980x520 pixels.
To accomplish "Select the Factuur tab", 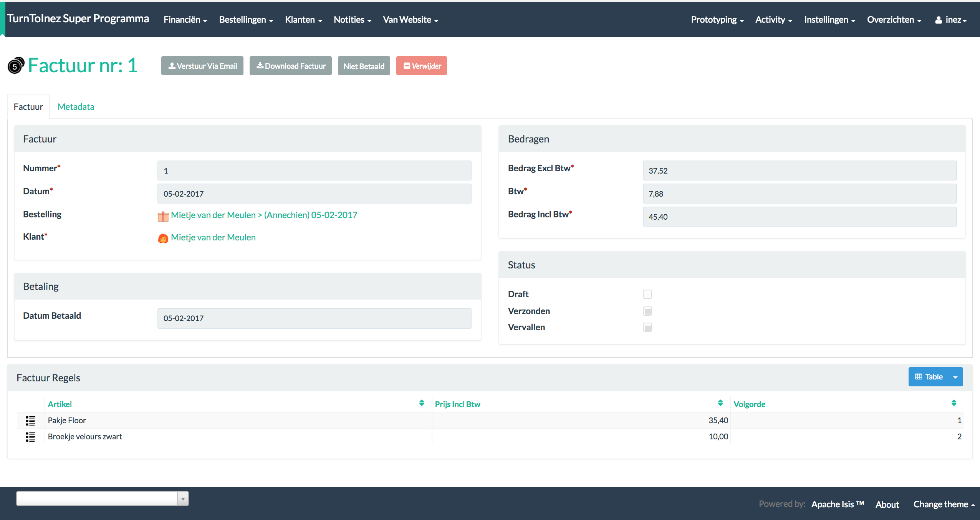I will [x=28, y=107].
